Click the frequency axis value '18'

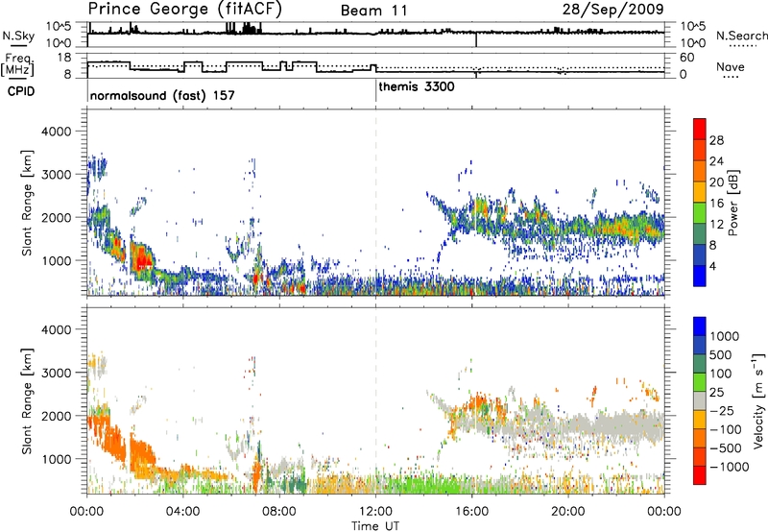pos(64,58)
